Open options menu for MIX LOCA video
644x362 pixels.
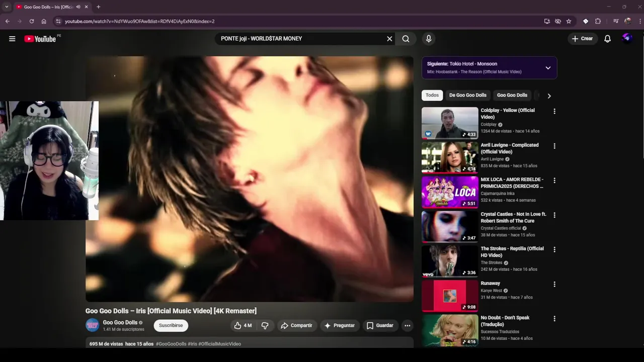554,180
